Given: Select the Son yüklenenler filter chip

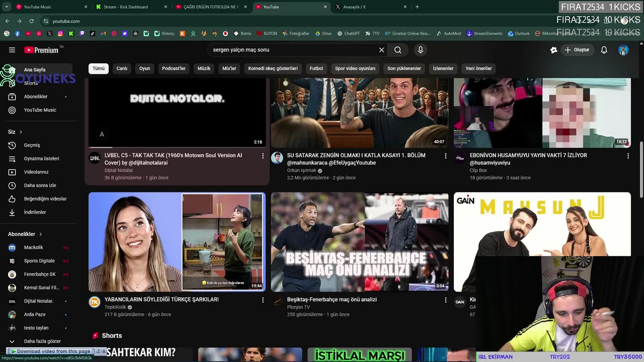Looking at the screenshot, I should 404,68.
